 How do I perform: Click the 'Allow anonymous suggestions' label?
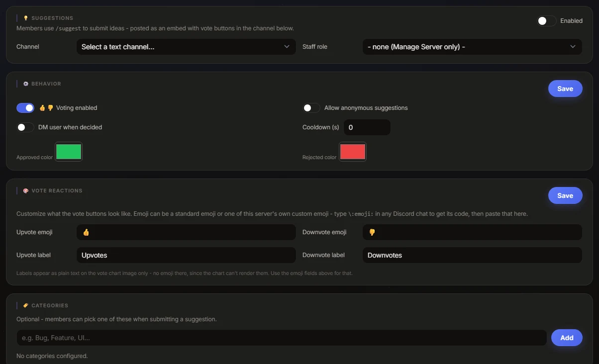366,108
